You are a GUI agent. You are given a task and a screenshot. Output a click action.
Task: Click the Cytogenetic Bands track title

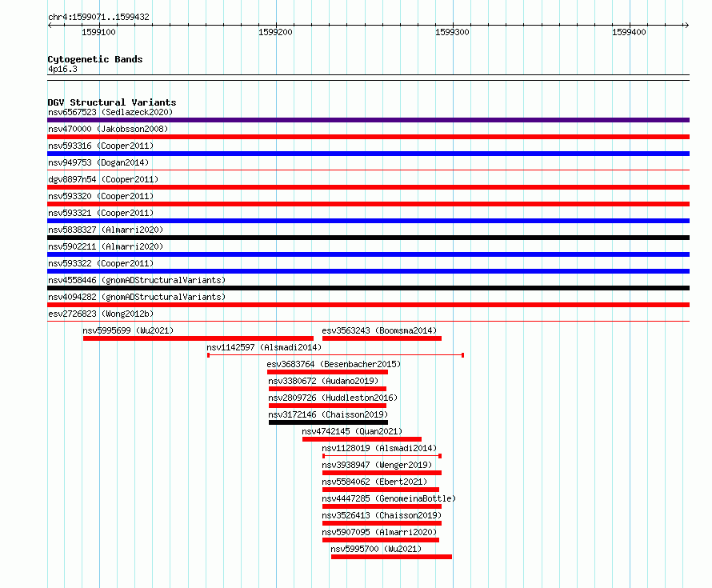tap(95, 59)
